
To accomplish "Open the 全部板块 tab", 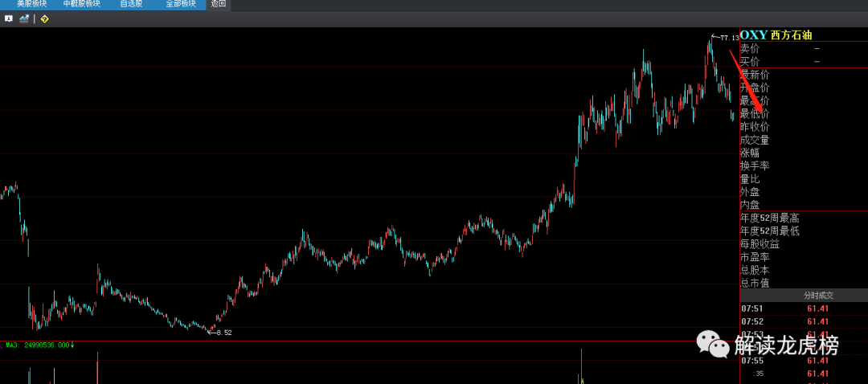I will (181, 4).
